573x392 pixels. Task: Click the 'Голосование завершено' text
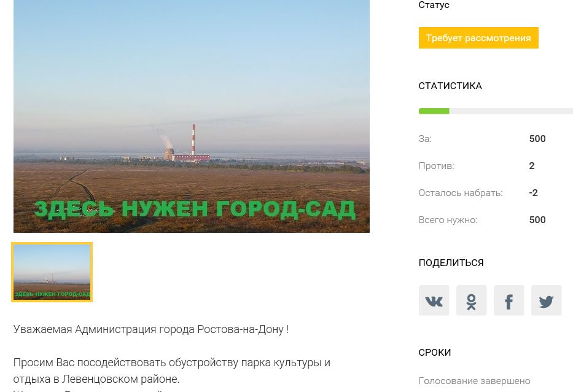pyautogui.click(x=474, y=381)
